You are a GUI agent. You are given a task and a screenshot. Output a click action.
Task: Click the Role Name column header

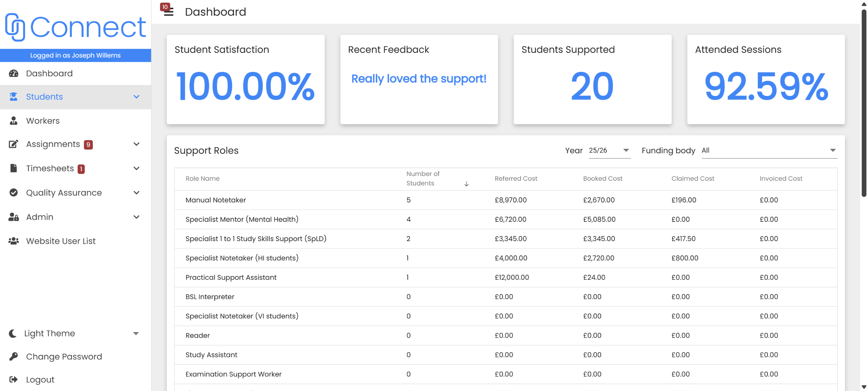(x=202, y=179)
